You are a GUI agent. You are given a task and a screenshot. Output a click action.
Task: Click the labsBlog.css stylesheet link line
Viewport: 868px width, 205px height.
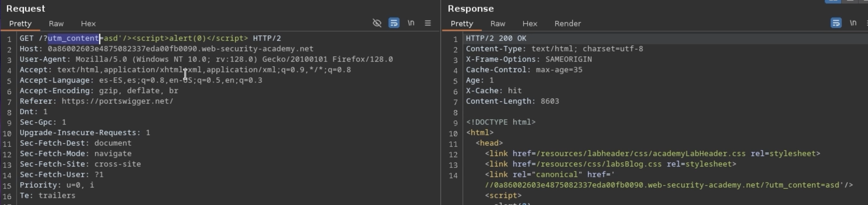610,164
